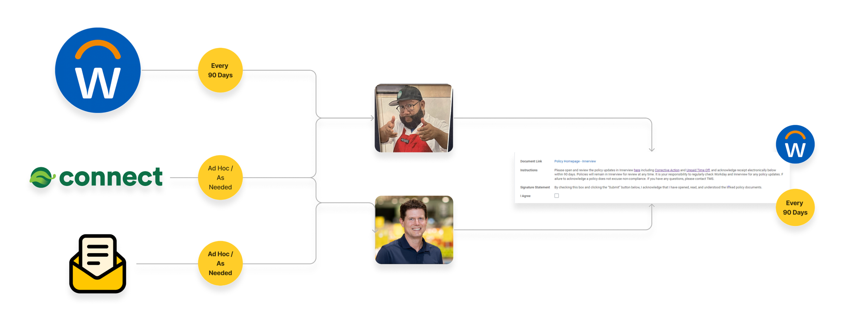Viewport: 868px width, 328px height.
Task: Click the 'Instructions' label
Action: (x=529, y=170)
